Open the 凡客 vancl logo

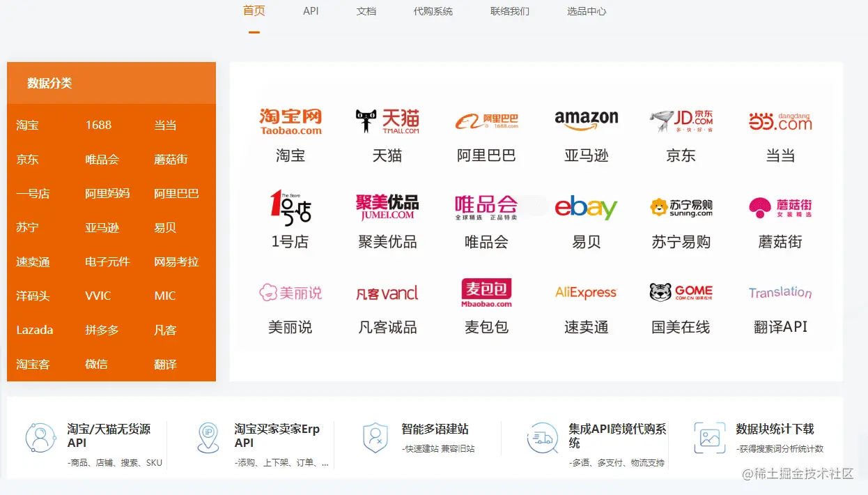click(387, 294)
